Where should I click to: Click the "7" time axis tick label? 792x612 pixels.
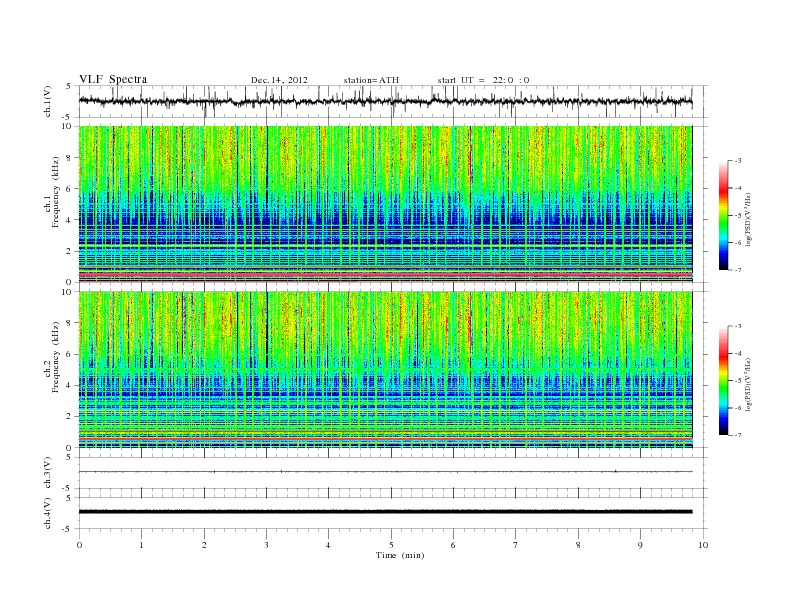[516, 545]
